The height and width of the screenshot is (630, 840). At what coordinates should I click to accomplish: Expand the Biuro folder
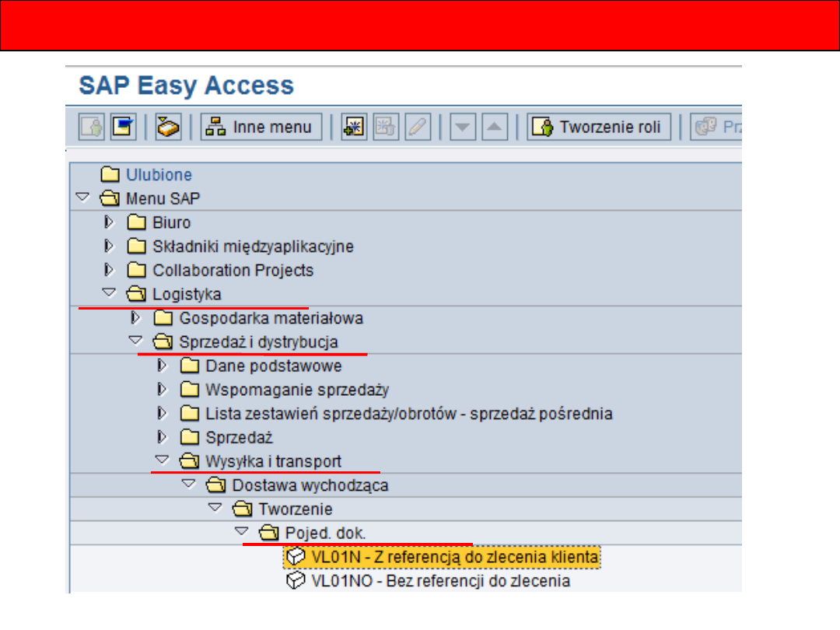tap(109, 222)
